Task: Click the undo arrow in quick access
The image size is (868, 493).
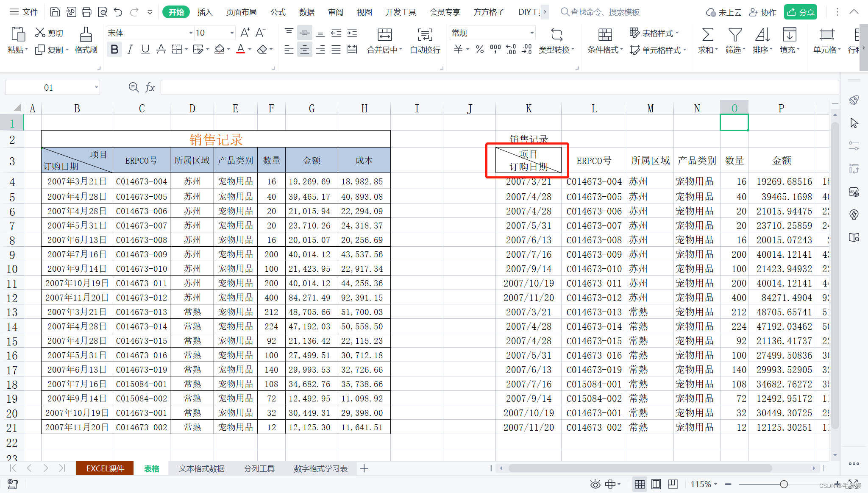Action: coord(118,12)
